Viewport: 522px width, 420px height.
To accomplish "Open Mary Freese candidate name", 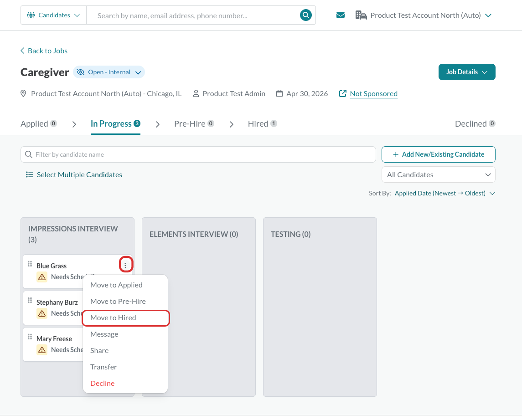I will (x=54, y=338).
